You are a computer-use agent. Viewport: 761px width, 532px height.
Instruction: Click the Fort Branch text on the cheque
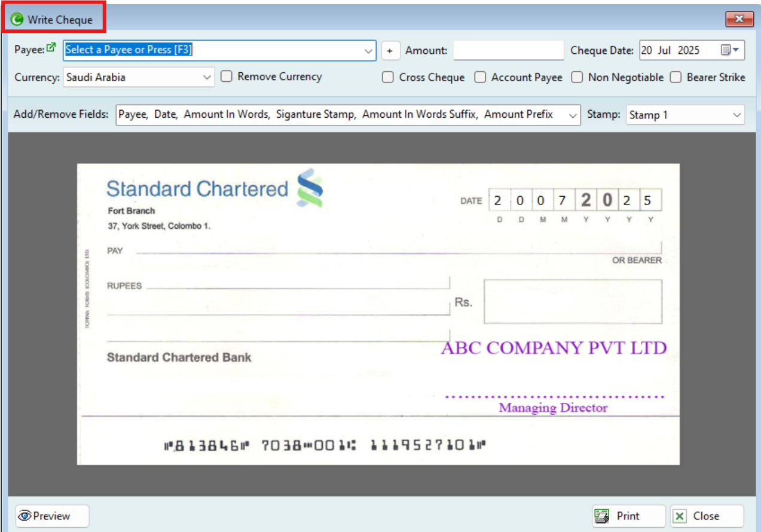[132, 211]
